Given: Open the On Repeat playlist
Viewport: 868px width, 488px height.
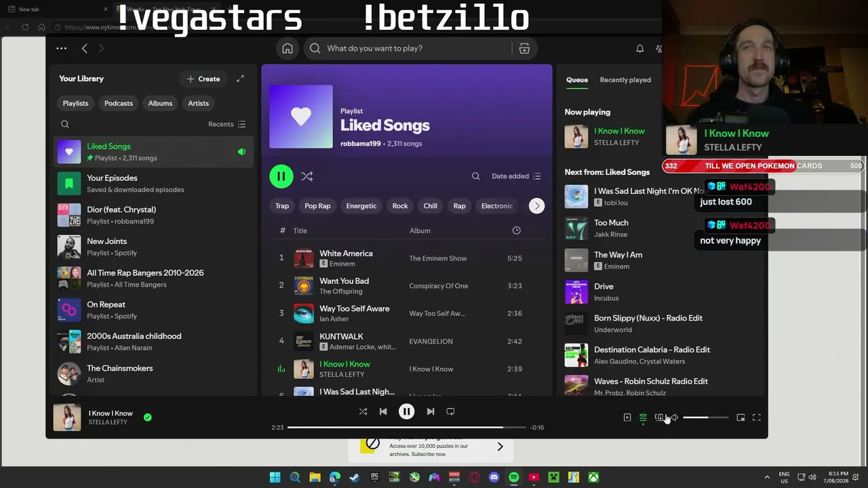Looking at the screenshot, I should tap(153, 310).
